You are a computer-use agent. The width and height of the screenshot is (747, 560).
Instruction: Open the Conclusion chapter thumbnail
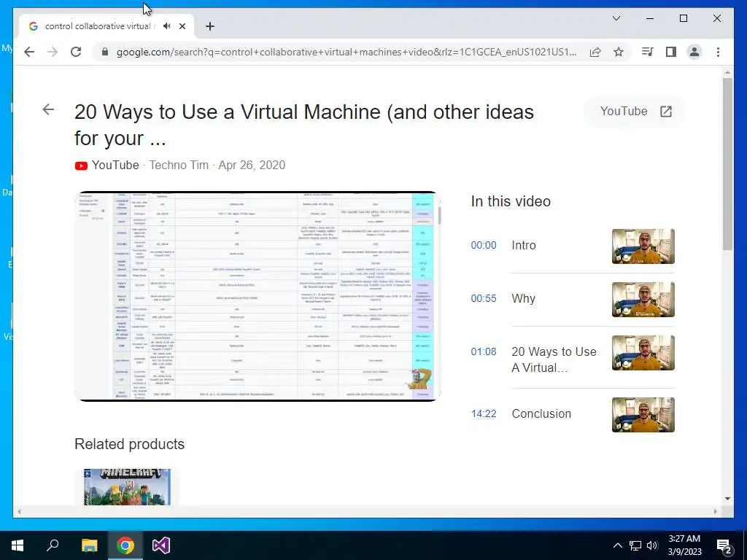643,415
